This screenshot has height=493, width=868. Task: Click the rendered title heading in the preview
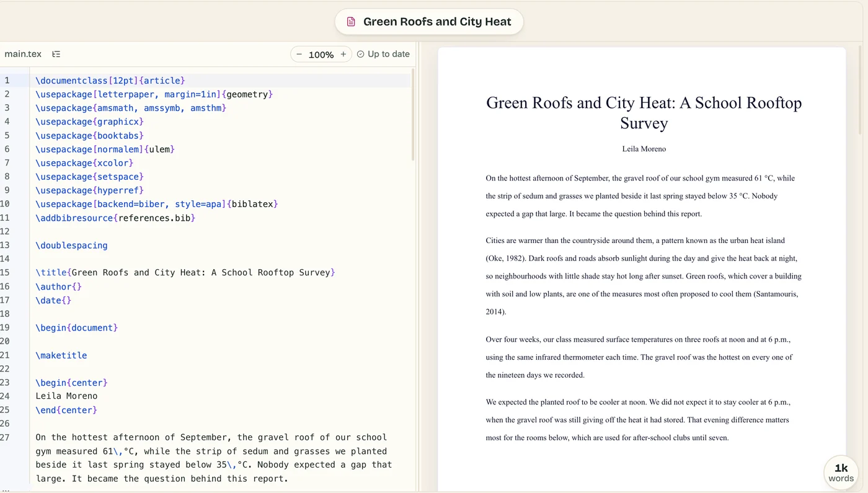(x=644, y=112)
